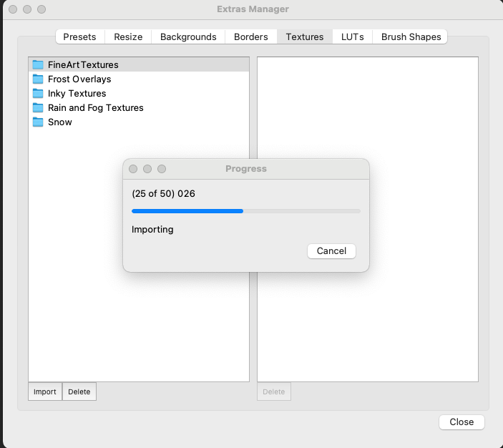Click the Frost Overlays folder icon
The height and width of the screenshot is (448, 503).
[38, 79]
